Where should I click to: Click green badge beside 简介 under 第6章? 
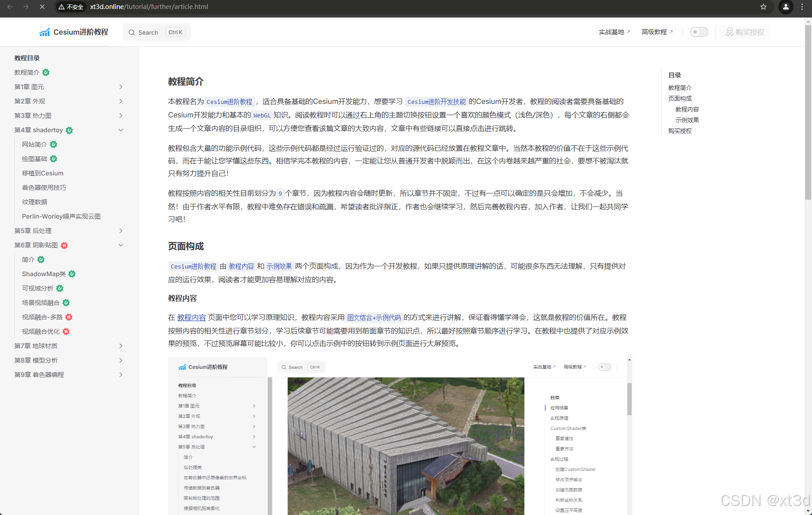coord(41,260)
